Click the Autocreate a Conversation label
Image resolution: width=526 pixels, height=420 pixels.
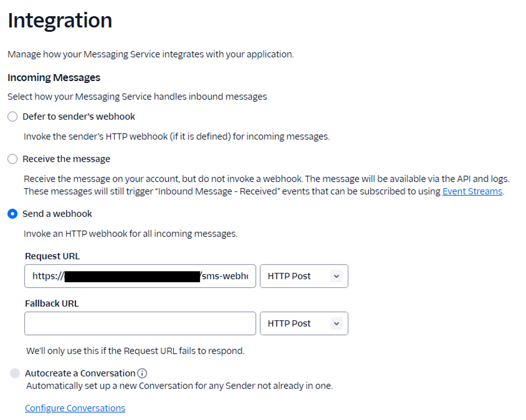click(80, 373)
